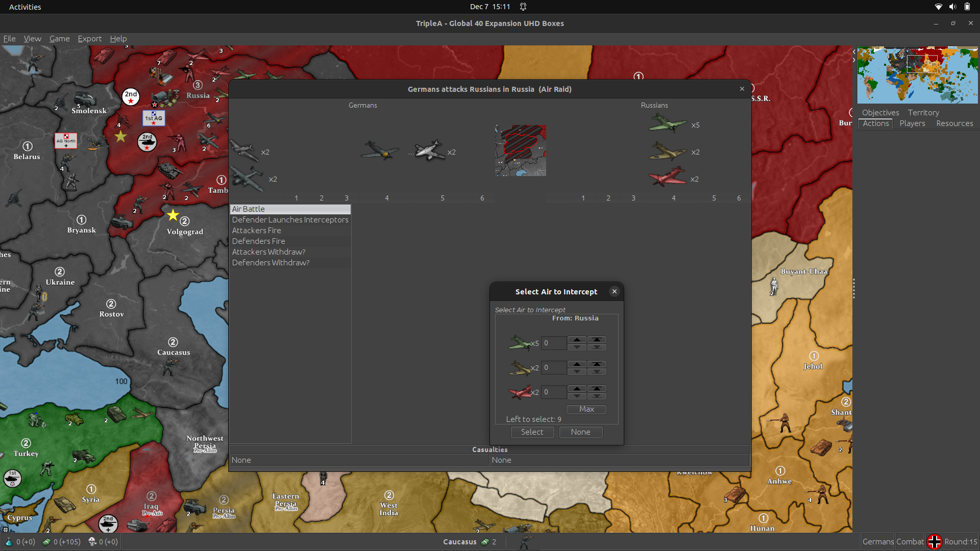Click the Max button in intercept dialog
980x551 pixels.
(586, 409)
